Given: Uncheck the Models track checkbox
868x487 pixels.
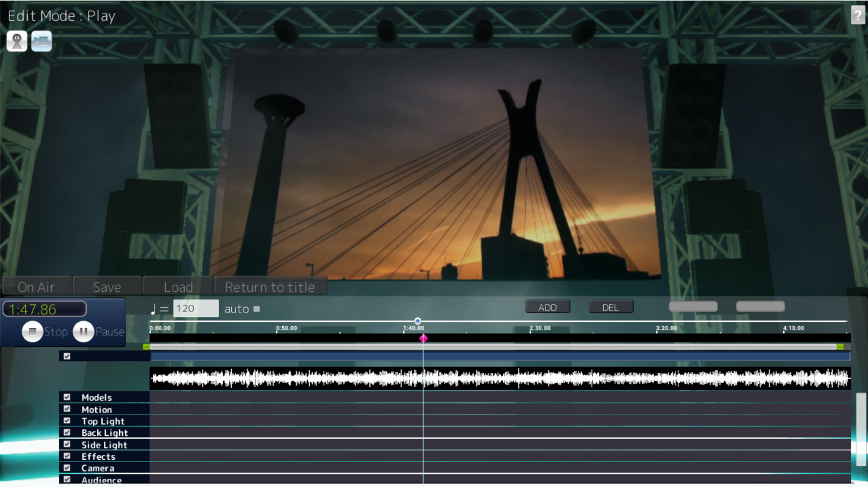Looking at the screenshot, I should (67, 397).
